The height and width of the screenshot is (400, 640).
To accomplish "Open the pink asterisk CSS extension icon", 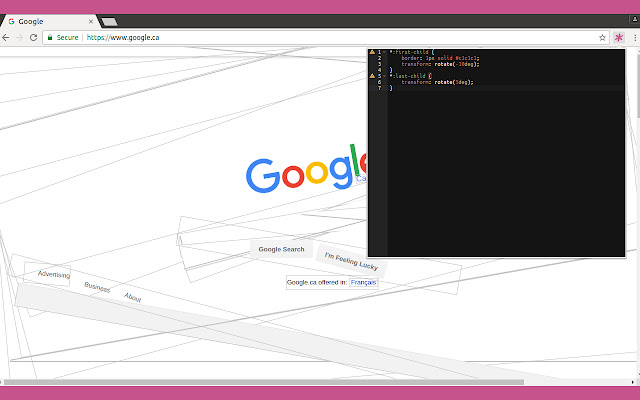I will click(619, 38).
